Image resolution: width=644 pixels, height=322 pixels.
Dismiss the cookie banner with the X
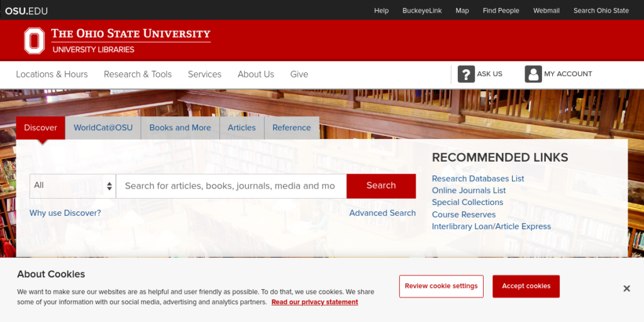click(626, 288)
